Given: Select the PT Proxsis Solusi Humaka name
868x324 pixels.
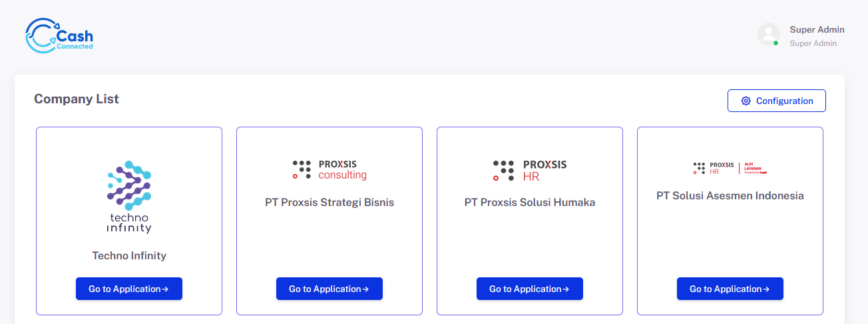Looking at the screenshot, I should 530,202.
